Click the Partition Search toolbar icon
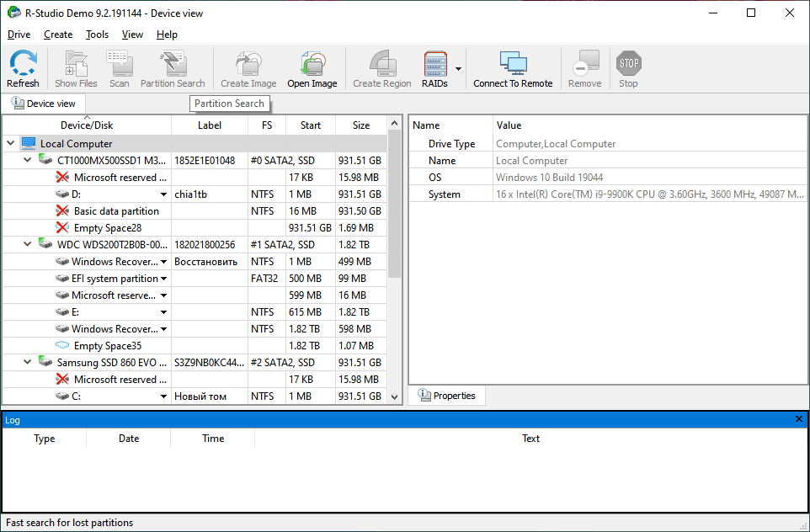This screenshot has width=810, height=532. pos(173,63)
